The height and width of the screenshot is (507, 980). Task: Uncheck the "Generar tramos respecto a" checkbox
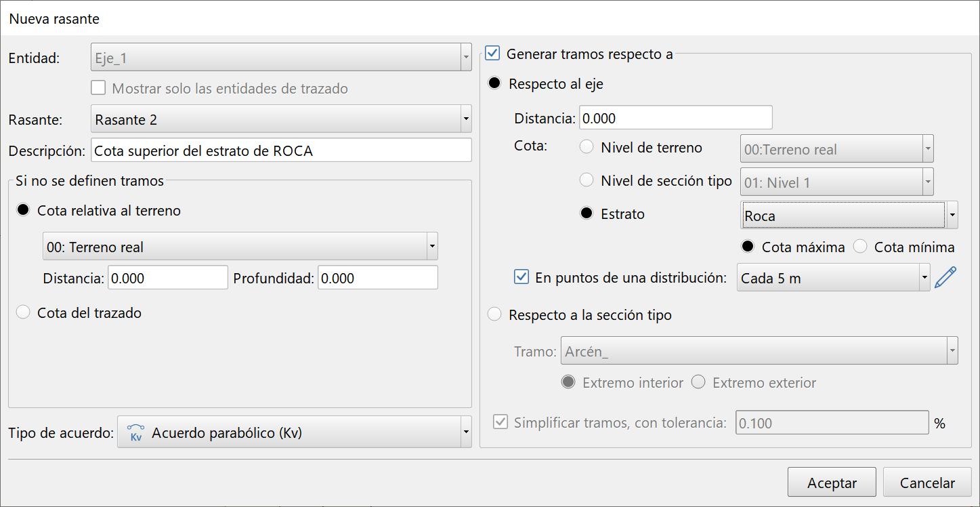492,54
